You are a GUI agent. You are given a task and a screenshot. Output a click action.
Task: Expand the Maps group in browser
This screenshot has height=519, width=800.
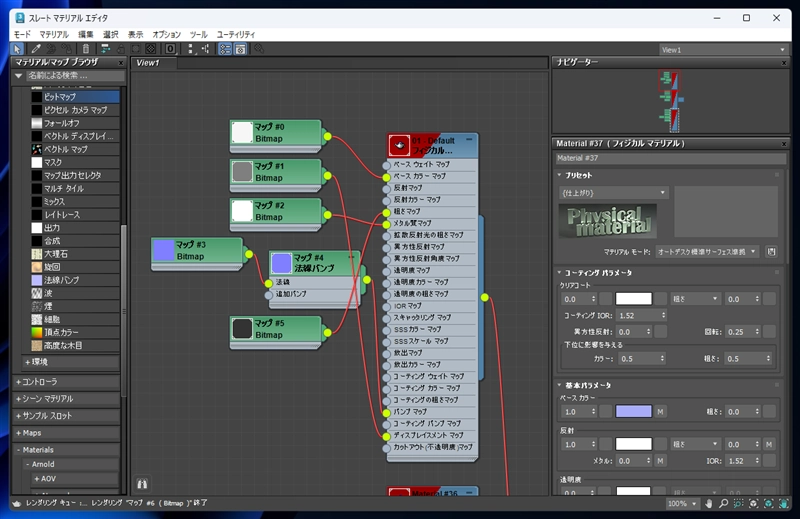tap(65, 433)
